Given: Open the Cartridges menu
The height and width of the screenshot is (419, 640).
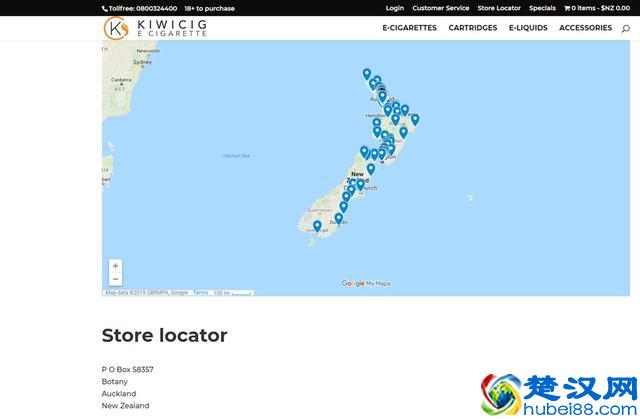Looking at the screenshot, I should point(472,28).
